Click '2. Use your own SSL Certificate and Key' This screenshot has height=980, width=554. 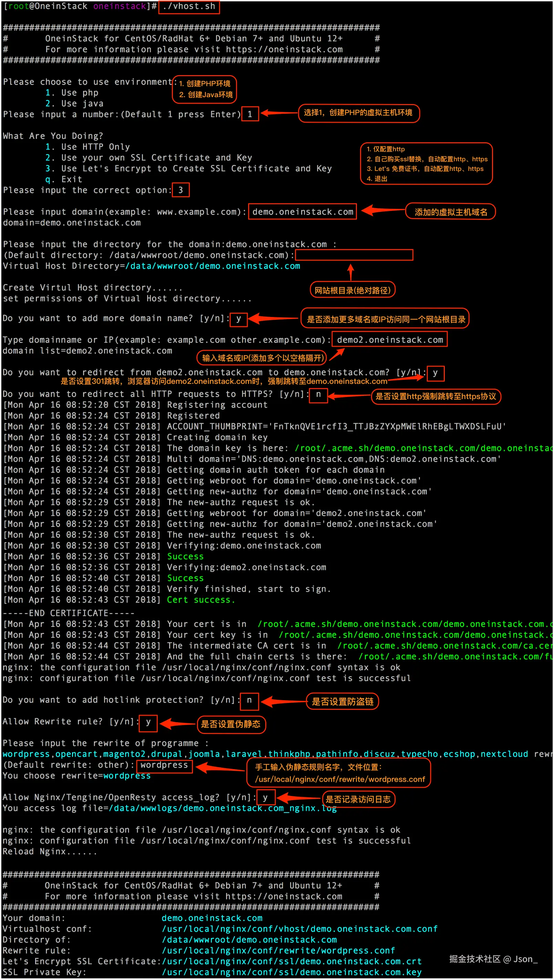pyautogui.click(x=148, y=157)
